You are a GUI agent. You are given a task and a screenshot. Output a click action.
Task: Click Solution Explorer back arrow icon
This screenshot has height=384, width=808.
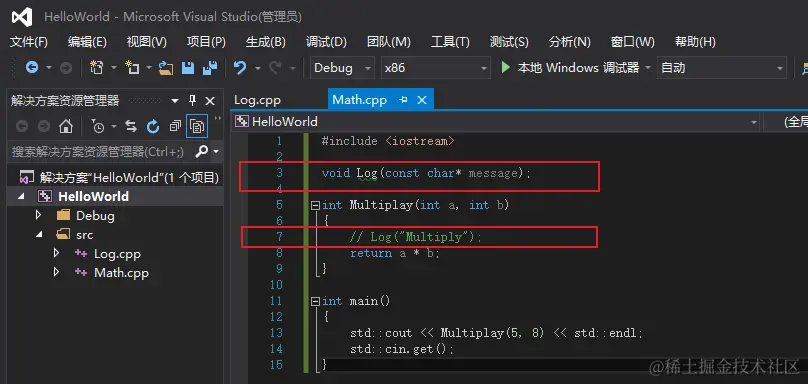(22, 126)
